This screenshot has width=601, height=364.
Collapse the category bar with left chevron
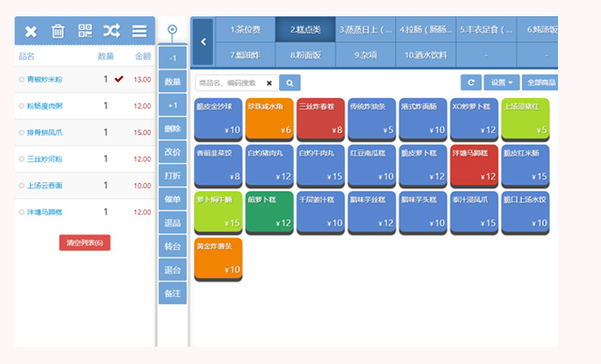click(x=203, y=41)
